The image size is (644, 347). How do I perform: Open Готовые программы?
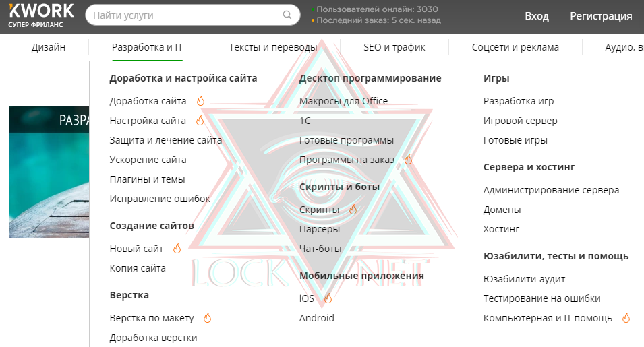pyautogui.click(x=346, y=140)
